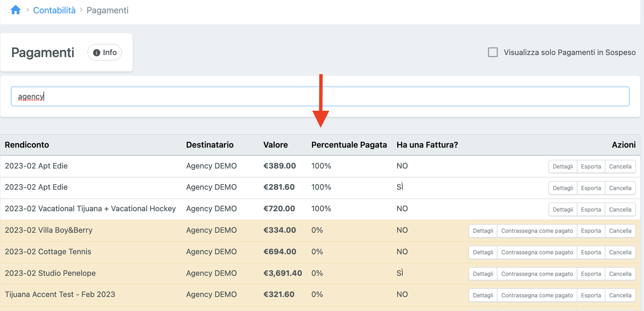Sort by Valore column header
644x311 pixels.
(x=275, y=145)
